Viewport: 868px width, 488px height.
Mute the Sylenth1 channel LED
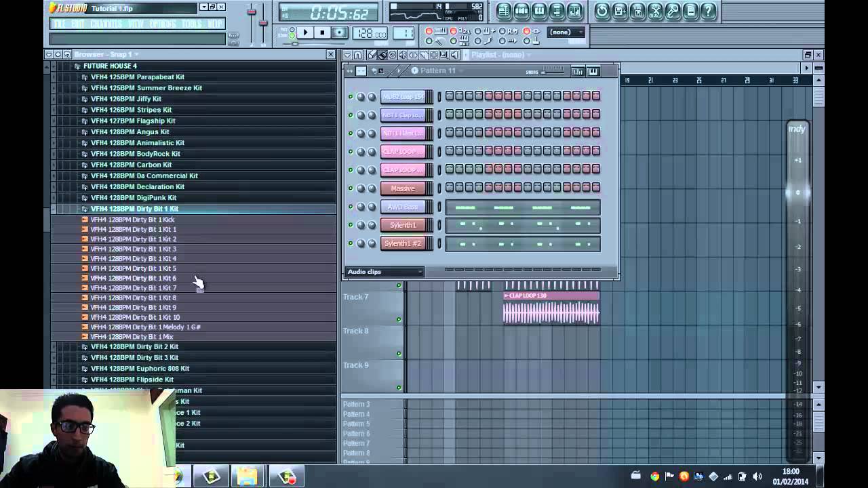coord(351,225)
